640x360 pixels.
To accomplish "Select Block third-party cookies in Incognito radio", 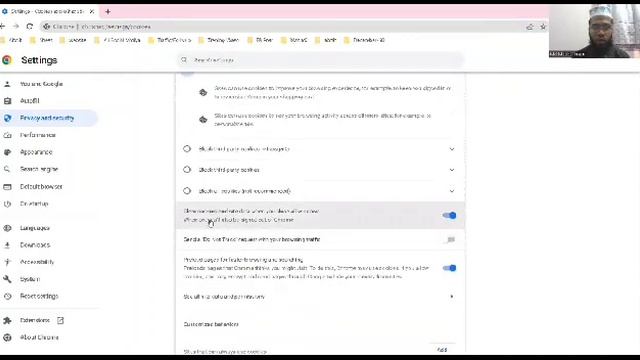I will click(x=187, y=149).
